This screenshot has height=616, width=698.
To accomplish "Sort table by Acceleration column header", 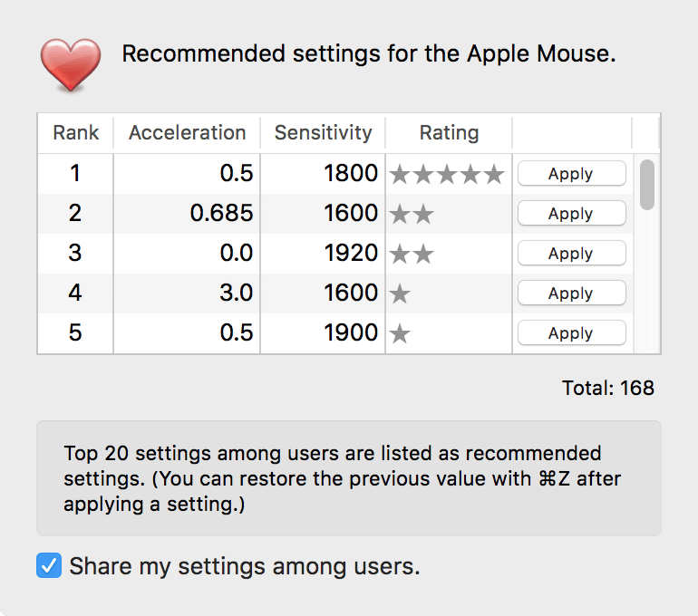I will [187, 133].
